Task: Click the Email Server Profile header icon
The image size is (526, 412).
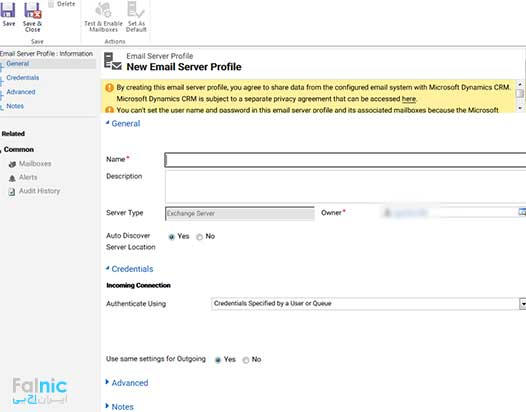Action: pos(112,61)
